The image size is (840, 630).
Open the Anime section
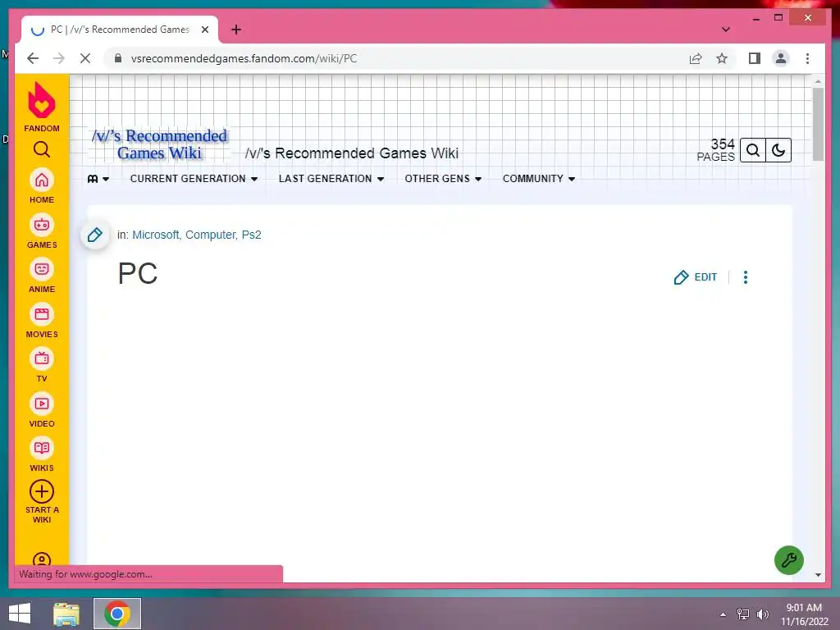[x=41, y=276]
